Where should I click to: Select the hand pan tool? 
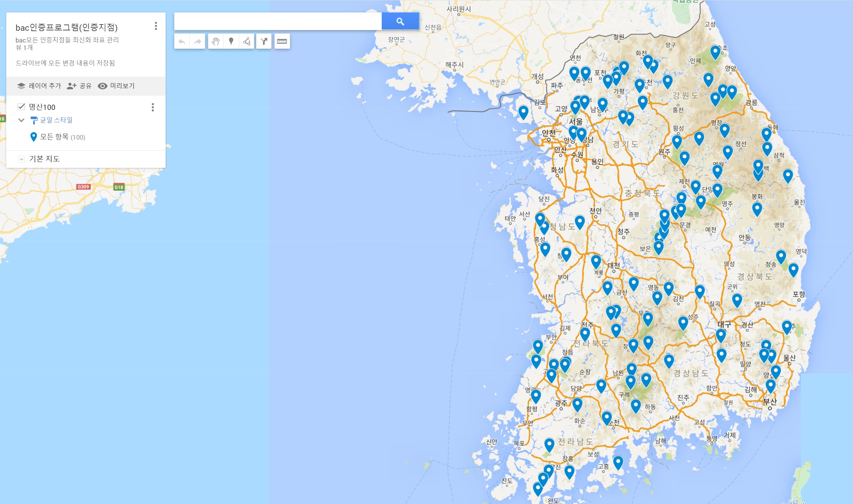tap(216, 41)
